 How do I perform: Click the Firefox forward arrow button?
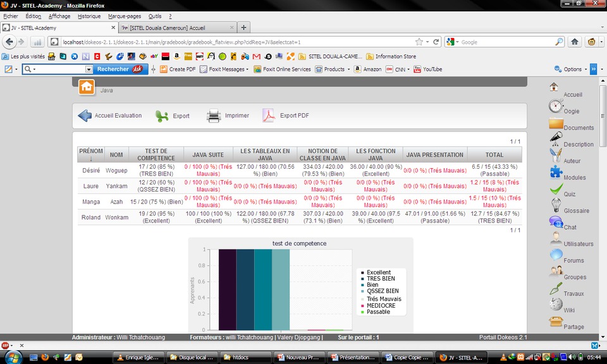click(21, 42)
